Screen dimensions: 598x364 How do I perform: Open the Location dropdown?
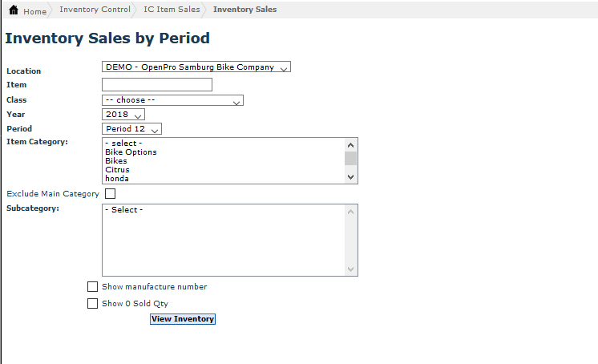click(x=196, y=67)
